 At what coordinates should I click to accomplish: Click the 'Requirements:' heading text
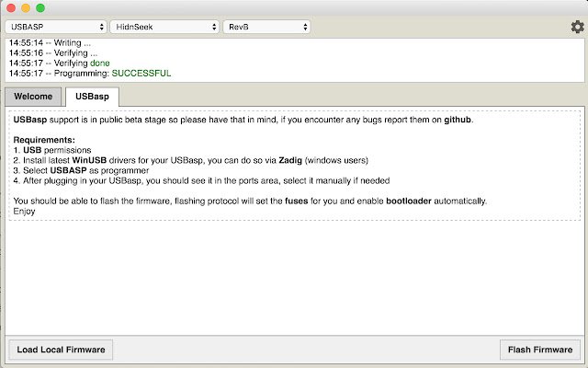point(44,140)
